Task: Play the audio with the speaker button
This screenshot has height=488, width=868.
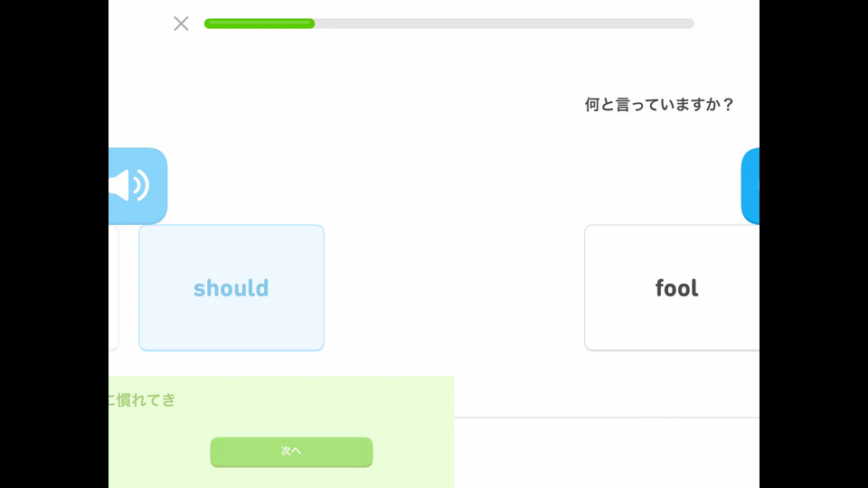Action: click(x=137, y=185)
